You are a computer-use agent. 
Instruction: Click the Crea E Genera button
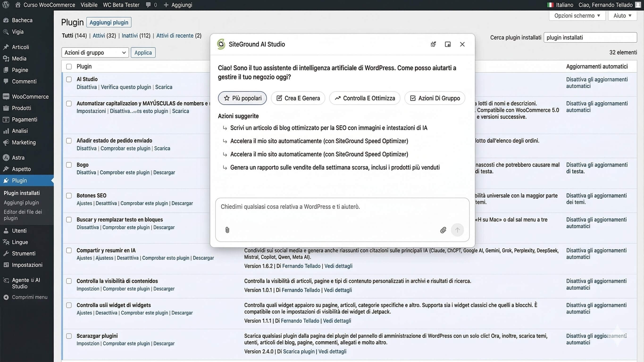tap(298, 98)
